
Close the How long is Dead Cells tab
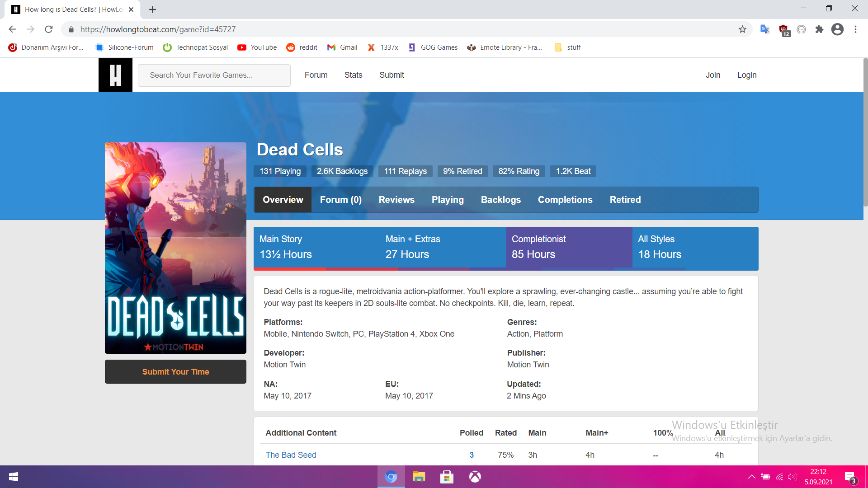131,9
